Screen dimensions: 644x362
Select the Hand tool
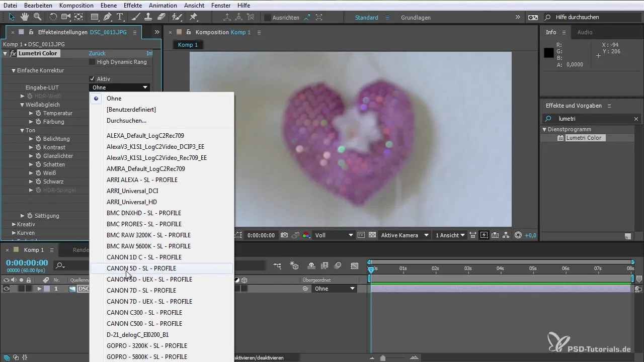[x=25, y=17]
